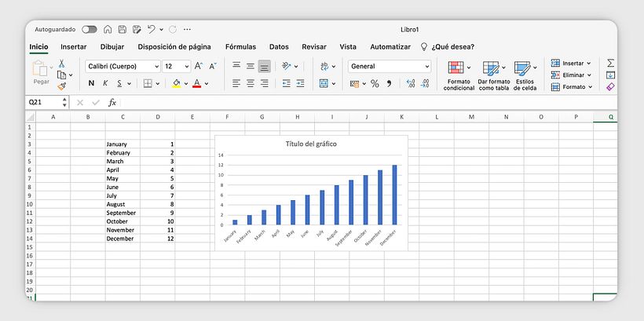Open the Revisar tab
This screenshot has width=644, height=321.
(x=314, y=47)
